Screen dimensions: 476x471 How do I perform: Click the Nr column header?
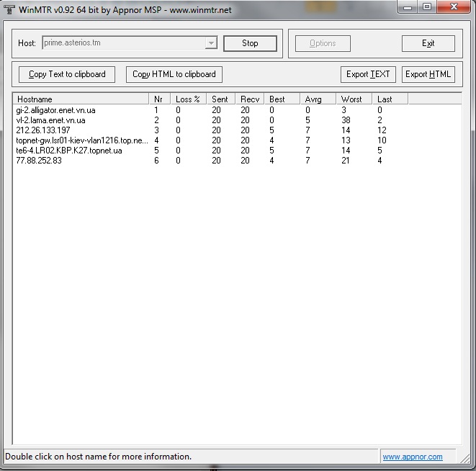click(x=159, y=99)
